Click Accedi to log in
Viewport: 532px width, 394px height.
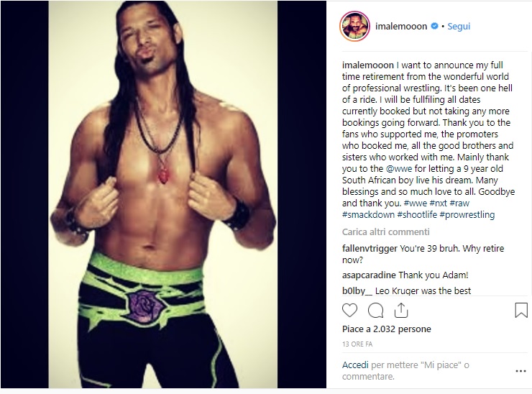click(x=355, y=365)
